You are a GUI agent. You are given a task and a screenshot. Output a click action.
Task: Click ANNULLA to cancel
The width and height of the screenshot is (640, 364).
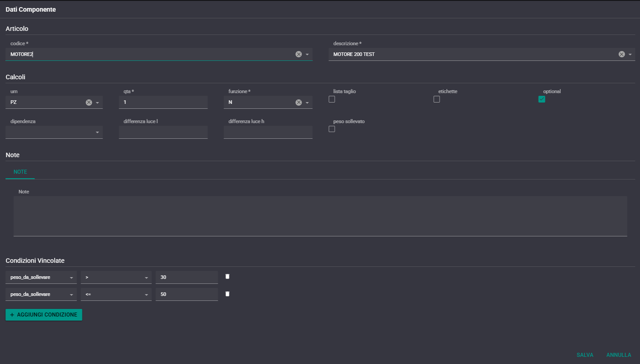pyautogui.click(x=618, y=355)
